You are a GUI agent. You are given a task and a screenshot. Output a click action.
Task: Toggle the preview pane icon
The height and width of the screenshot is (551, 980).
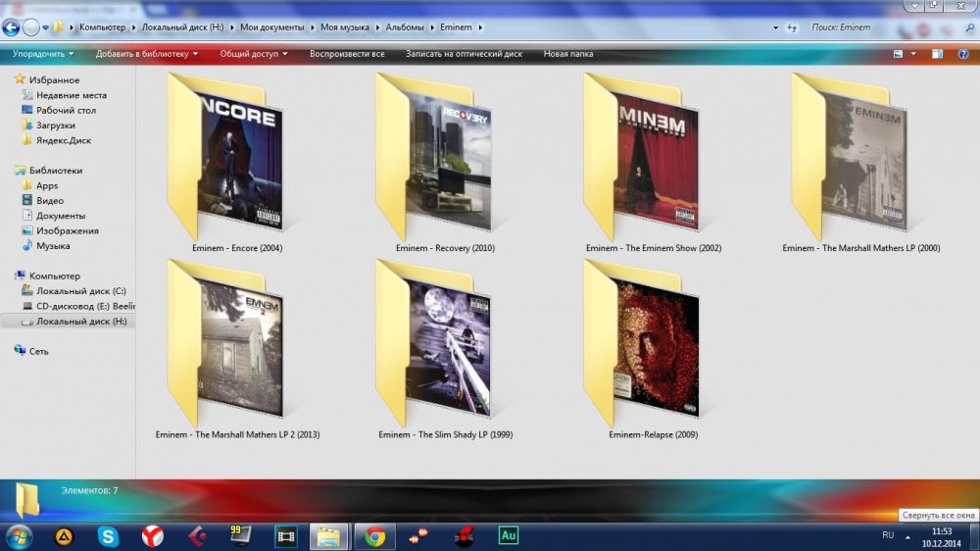[937, 54]
